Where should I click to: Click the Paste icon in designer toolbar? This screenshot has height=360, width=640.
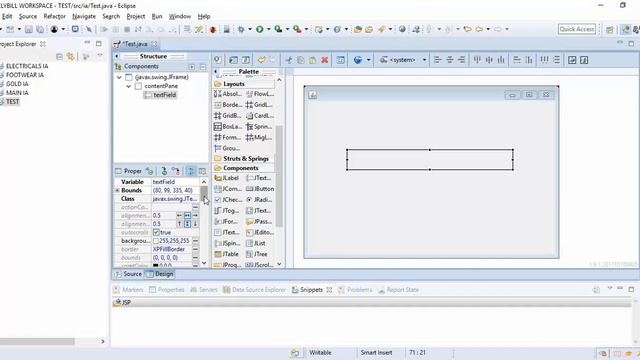(313, 60)
